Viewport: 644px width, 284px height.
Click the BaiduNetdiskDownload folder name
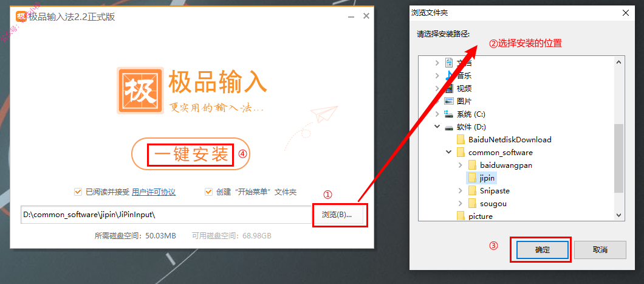pyautogui.click(x=510, y=139)
